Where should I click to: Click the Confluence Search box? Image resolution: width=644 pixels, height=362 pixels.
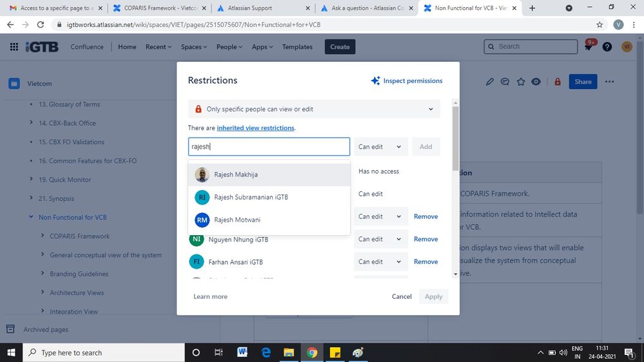[531, 46]
